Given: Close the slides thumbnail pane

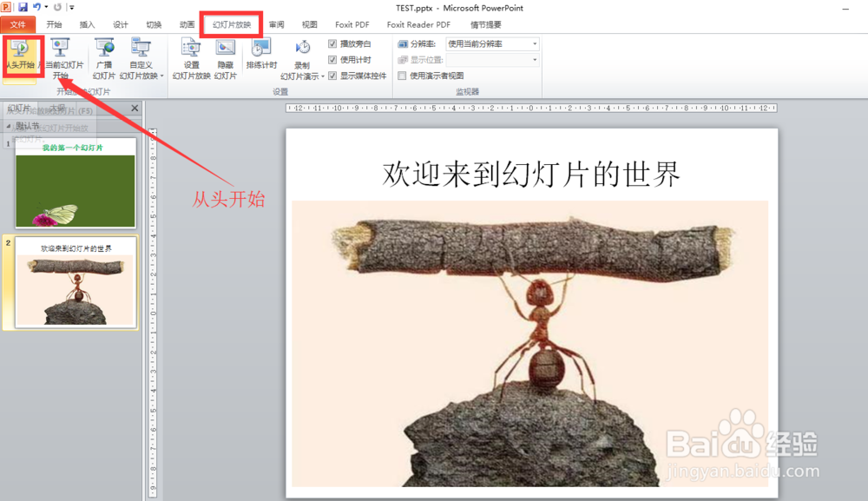Looking at the screenshot, I should click(x=135, y=108).
